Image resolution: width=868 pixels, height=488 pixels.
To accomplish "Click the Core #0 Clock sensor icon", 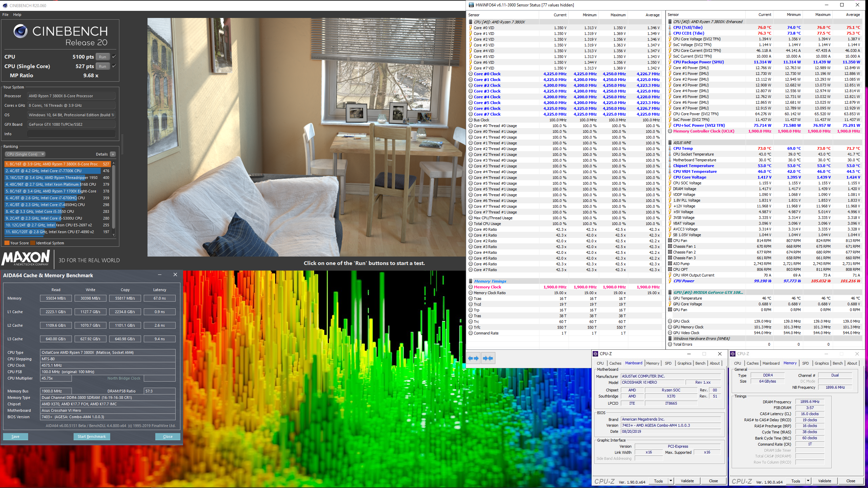I will tap(471, 74).
